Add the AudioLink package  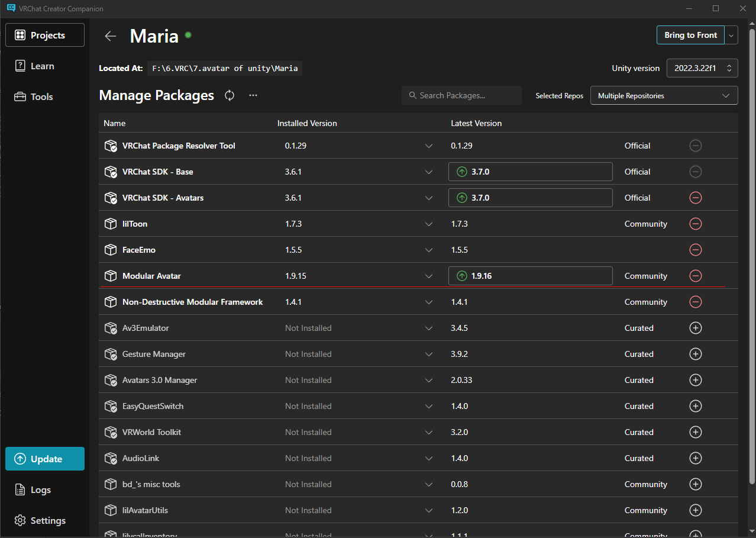[x=696, y=458]
